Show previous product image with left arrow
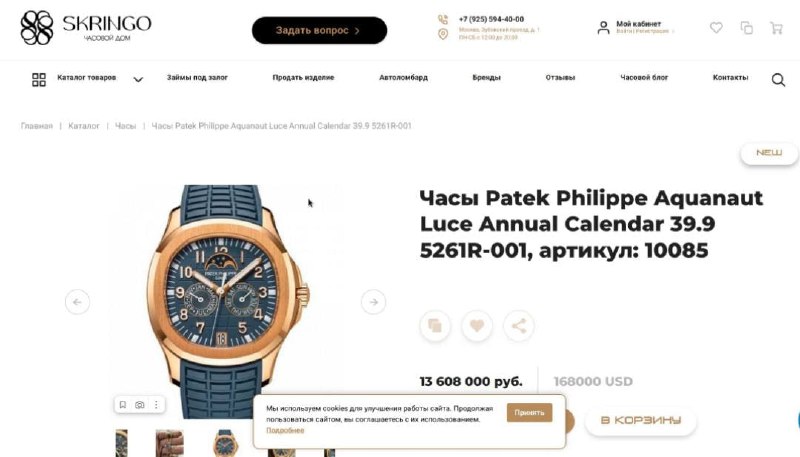 pos(77,302)
